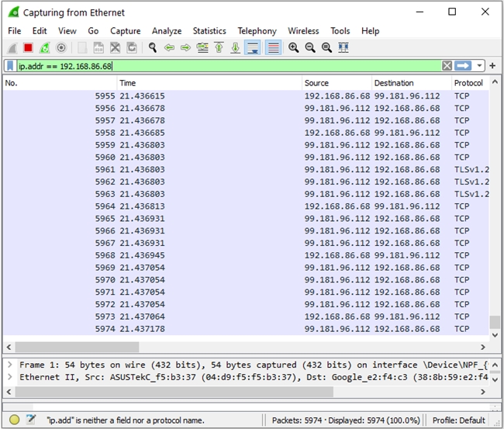The image size is (504, 429).
Task: Apply the display filter arrow button
Action: [x=464, y=66]
